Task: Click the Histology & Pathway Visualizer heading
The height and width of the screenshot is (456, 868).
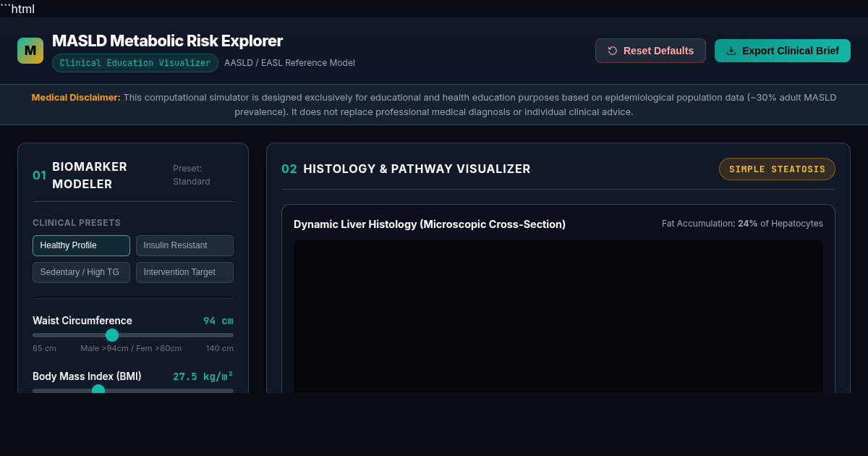Action: (417, 169)
